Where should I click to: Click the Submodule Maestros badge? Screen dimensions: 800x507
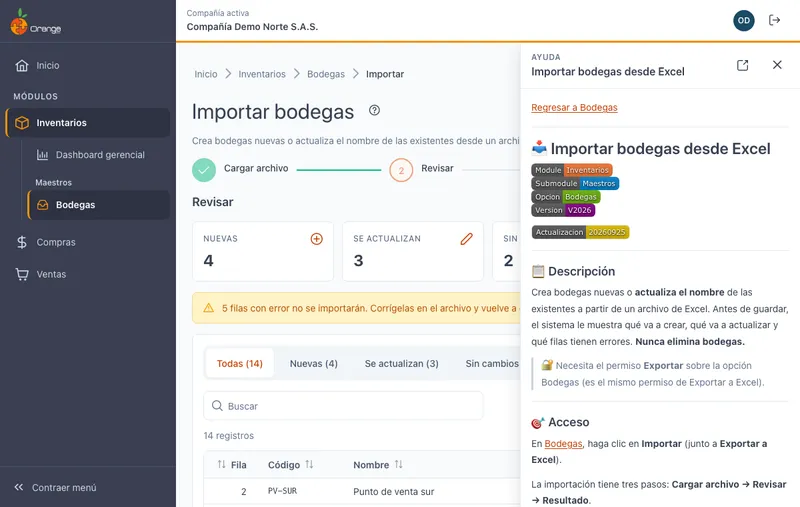point(575,183)
